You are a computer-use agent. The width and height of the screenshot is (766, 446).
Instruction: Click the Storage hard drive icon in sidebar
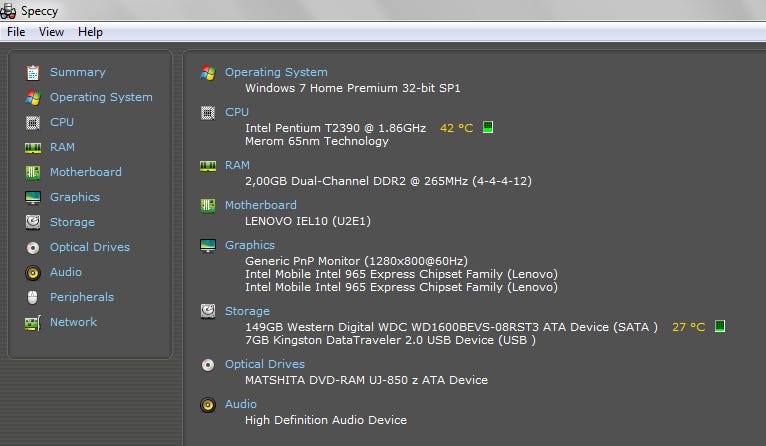[x=33, y=222]
